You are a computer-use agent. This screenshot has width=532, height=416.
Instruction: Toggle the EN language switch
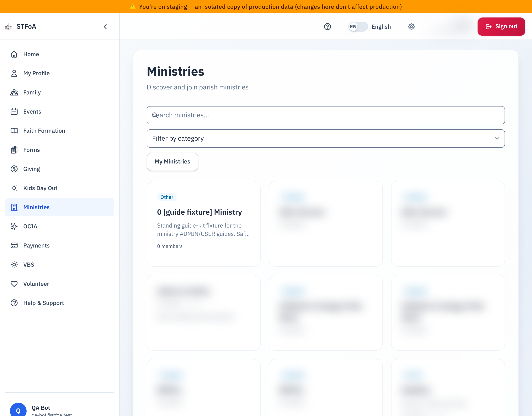pos(358,27)
